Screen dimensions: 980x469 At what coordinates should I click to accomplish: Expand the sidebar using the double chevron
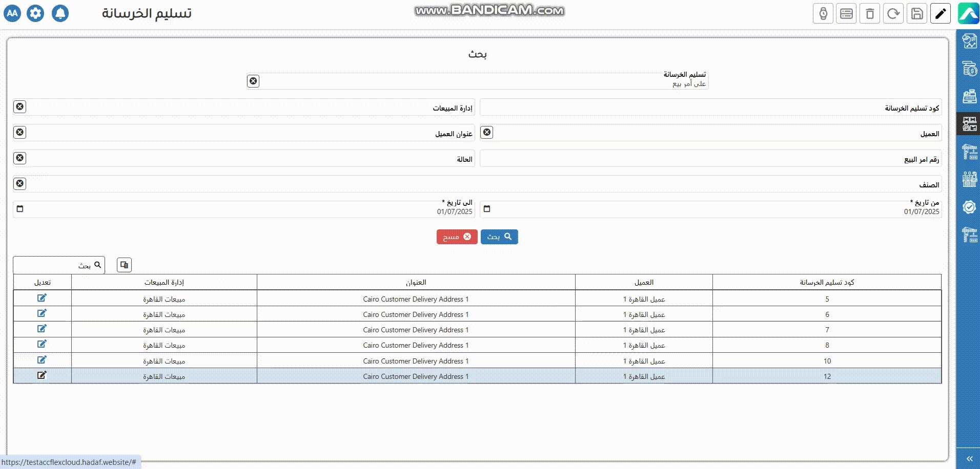(x=969, y=459)
